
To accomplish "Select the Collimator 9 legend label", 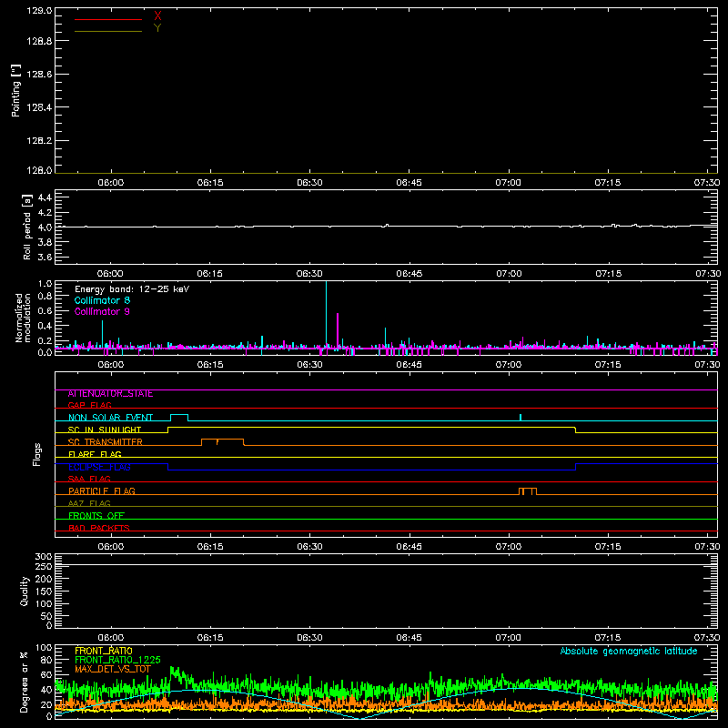I will coord(102,311).
